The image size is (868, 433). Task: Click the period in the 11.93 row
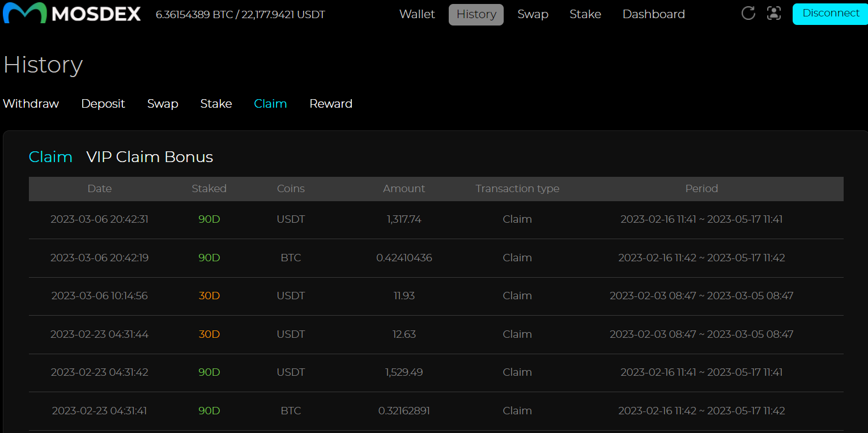[701, 296]
